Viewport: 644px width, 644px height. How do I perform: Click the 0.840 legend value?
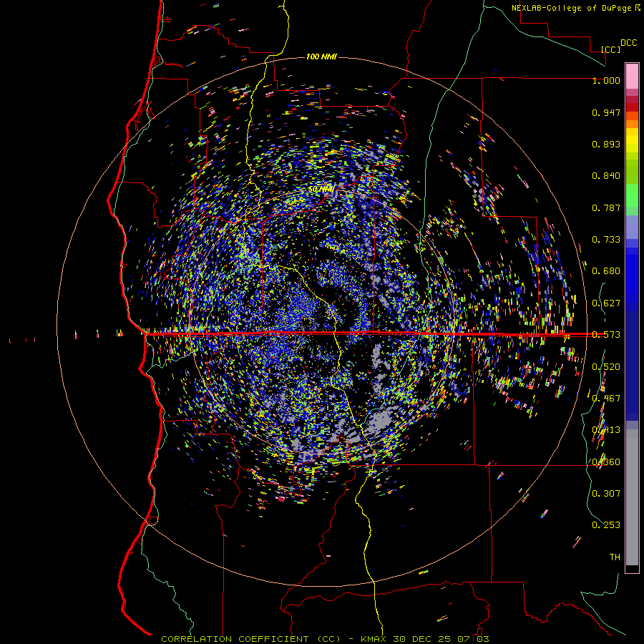coord(606,176)
